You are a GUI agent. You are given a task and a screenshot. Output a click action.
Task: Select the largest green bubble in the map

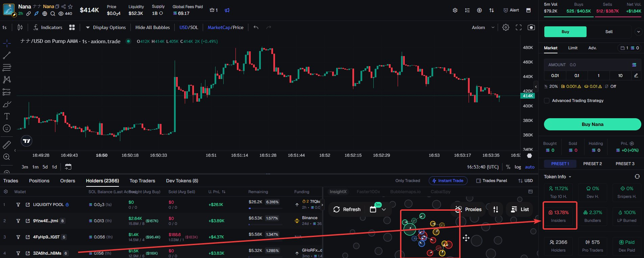[x=410, y=229]
